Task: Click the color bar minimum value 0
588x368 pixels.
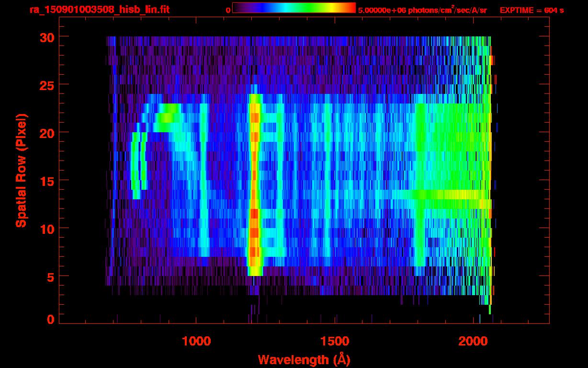Action: tap(228, 10)
